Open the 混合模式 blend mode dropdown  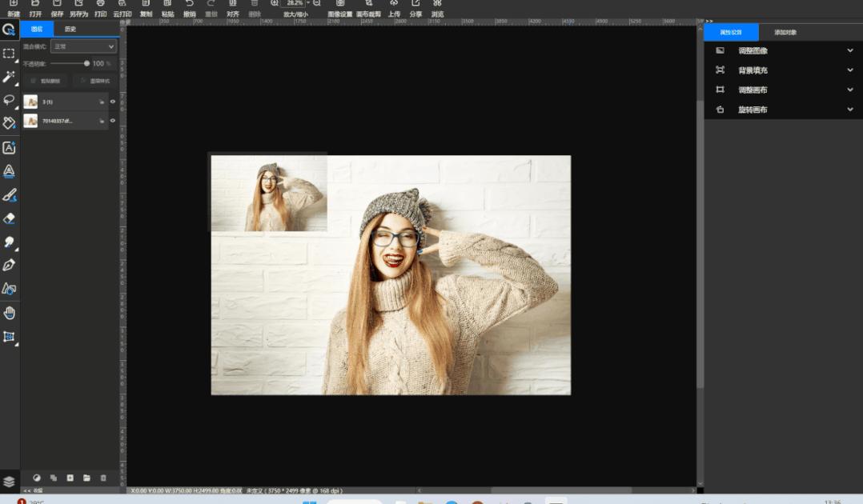point(83,47)
